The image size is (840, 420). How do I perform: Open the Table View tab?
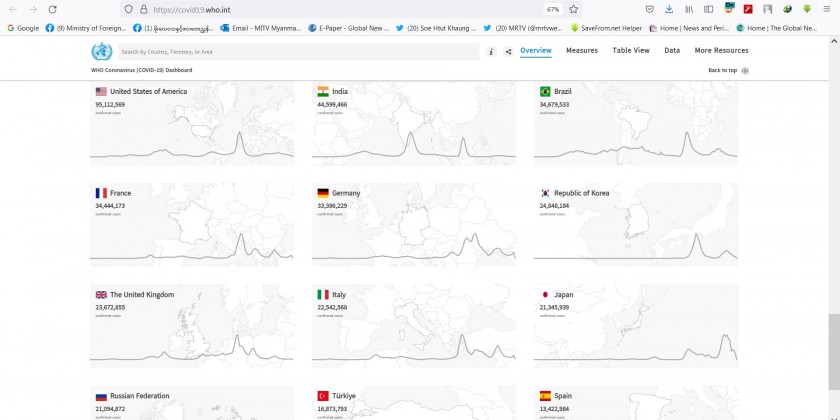click(630, 50)
